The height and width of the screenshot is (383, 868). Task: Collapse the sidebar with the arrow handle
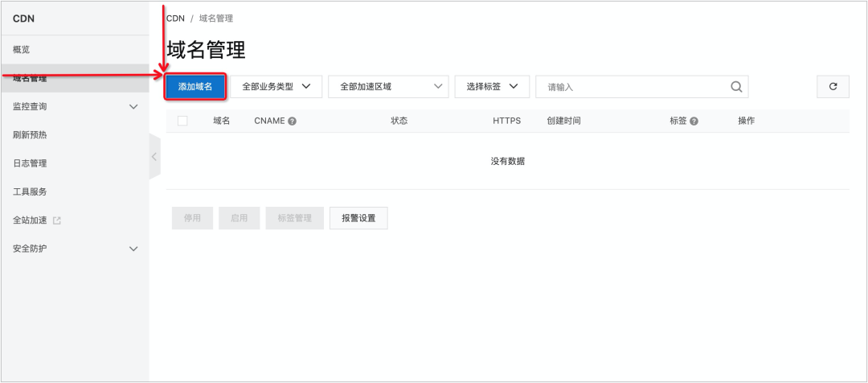pos(154,156)
